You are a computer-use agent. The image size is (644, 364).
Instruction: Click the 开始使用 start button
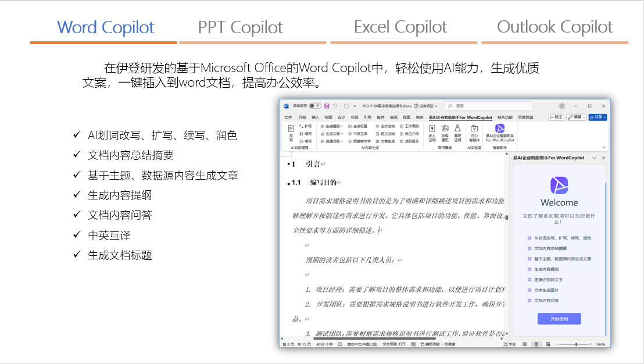(x=559, y=319)
